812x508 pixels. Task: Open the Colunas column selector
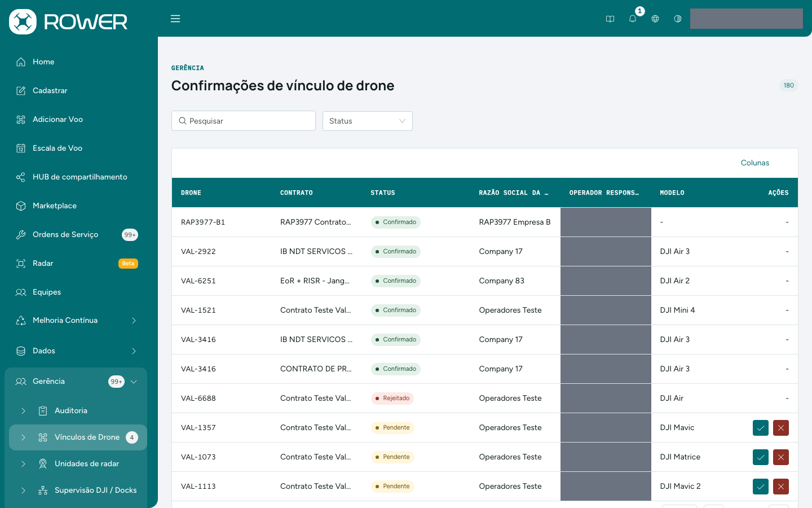point(754,163)
